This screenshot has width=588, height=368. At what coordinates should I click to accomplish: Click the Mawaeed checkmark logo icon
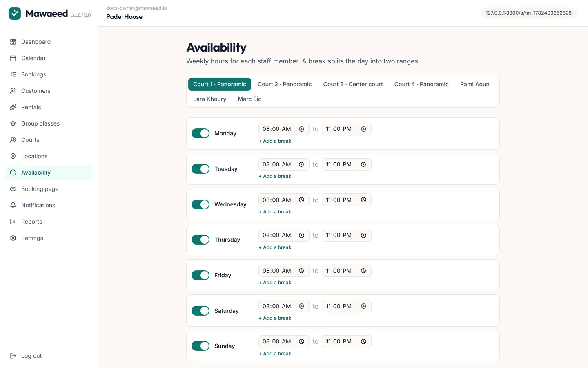click(x=15, y=13)
